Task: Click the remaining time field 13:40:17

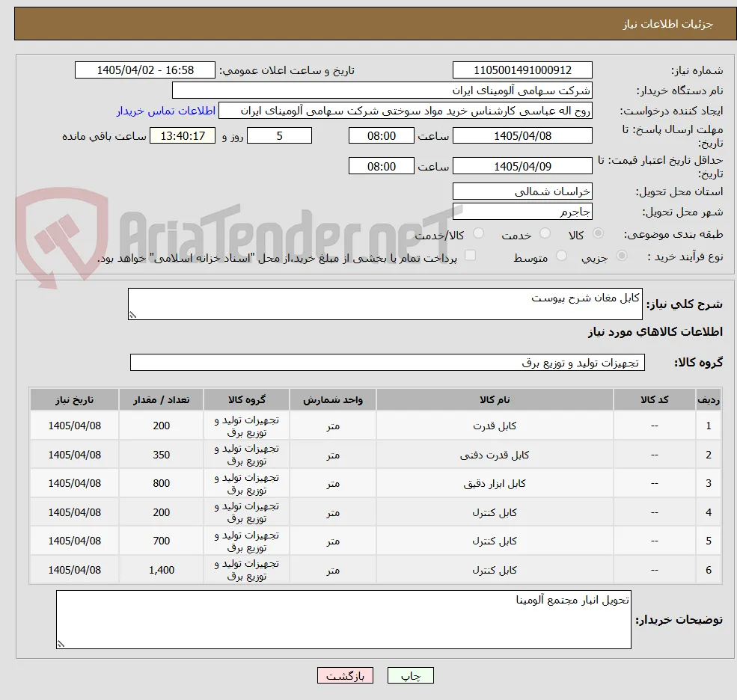Action: click(183, 136)
